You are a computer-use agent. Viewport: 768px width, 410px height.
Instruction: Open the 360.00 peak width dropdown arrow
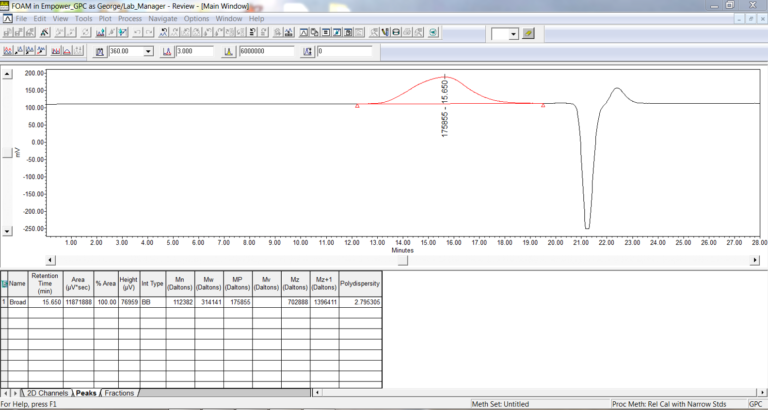148,51
